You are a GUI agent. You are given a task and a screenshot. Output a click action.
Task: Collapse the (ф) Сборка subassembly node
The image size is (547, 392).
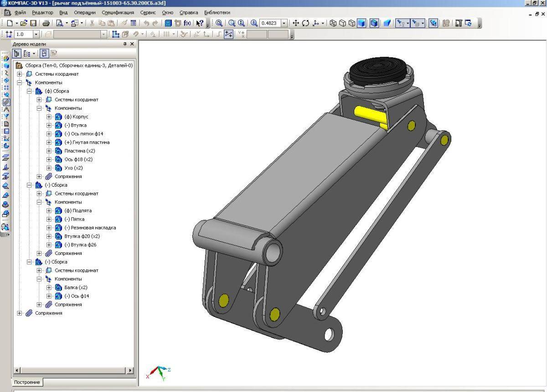point(29,91)
